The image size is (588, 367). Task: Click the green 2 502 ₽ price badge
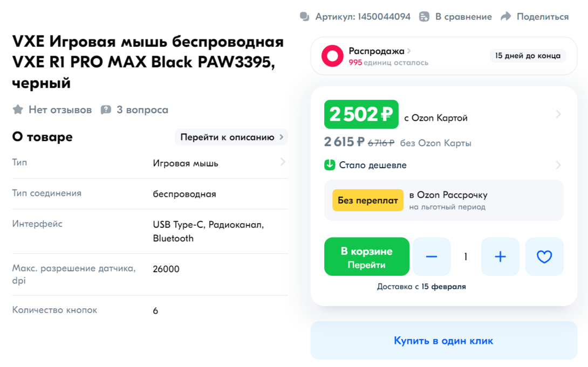[361, 114]
